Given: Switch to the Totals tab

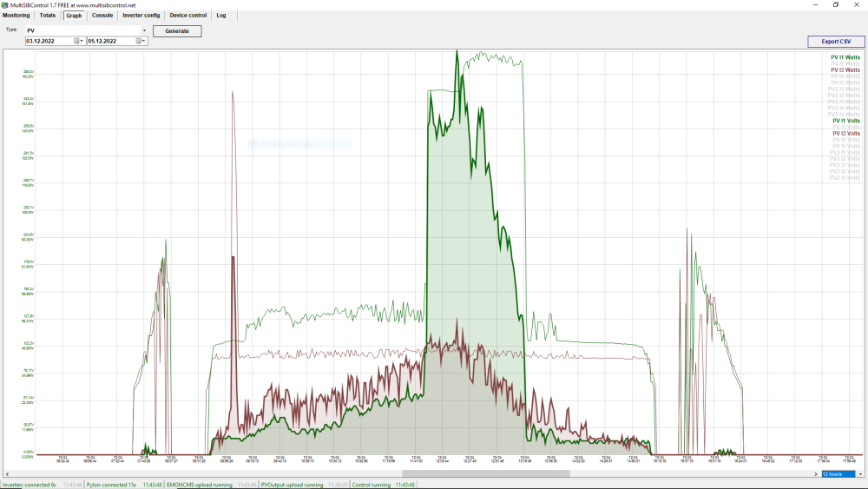Looking at the screenshot, I should click(48, 16).
